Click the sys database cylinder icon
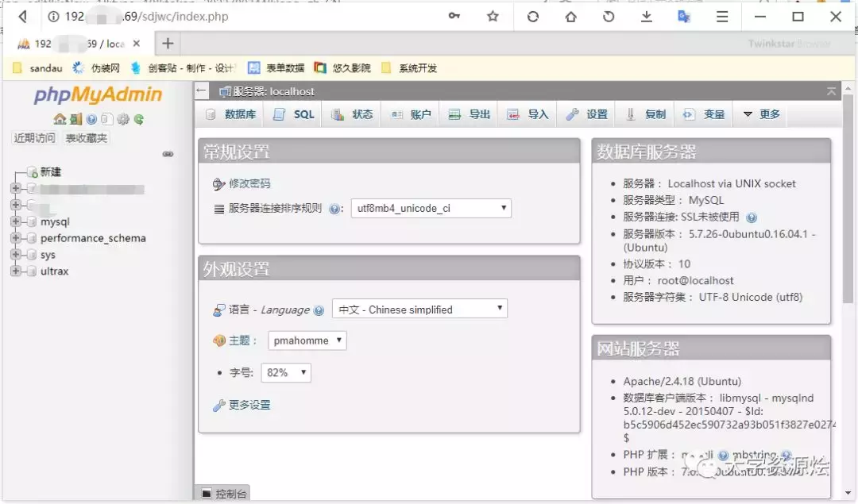 click(32, 255)
